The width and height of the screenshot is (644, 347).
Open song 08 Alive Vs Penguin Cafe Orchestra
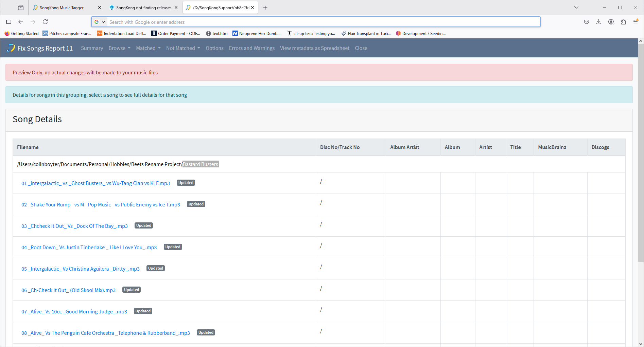pyautogui.click(x=106, y=333)
